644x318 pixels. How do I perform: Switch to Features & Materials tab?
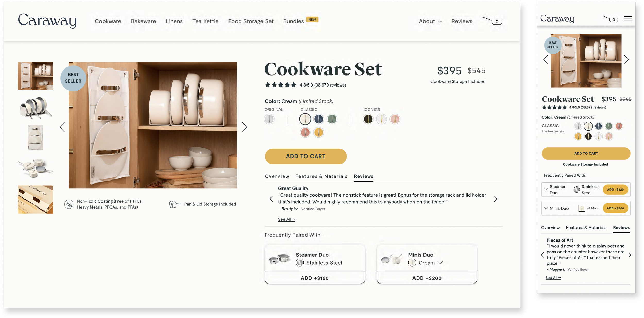click(x=321, y=176)
